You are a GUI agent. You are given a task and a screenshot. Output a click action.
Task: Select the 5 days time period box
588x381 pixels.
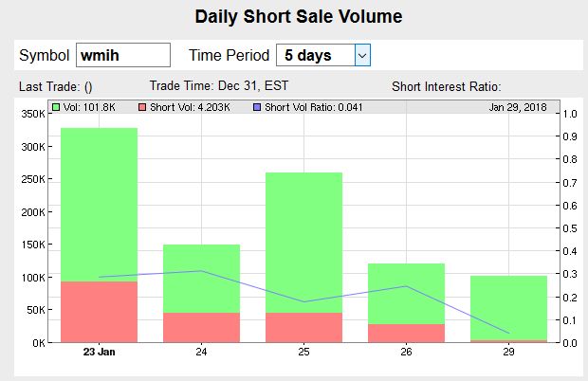[314, 55]
